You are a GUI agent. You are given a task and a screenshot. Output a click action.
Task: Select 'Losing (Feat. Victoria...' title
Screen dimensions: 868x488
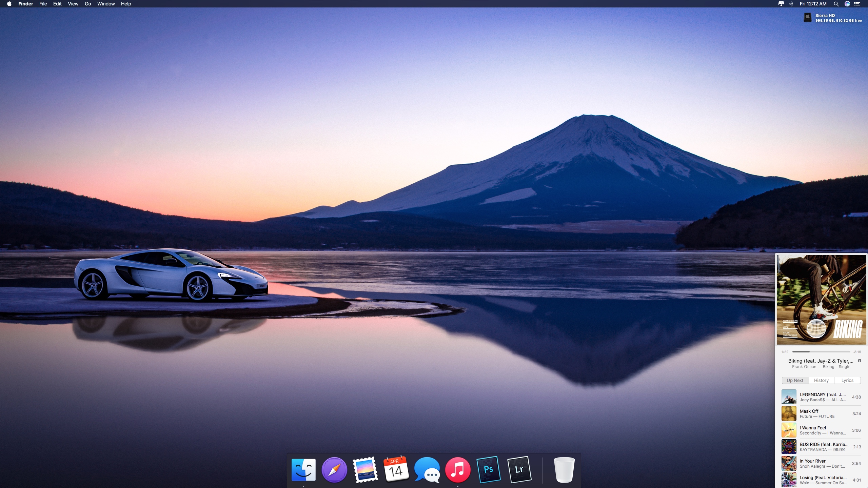(x=823, y=477)
